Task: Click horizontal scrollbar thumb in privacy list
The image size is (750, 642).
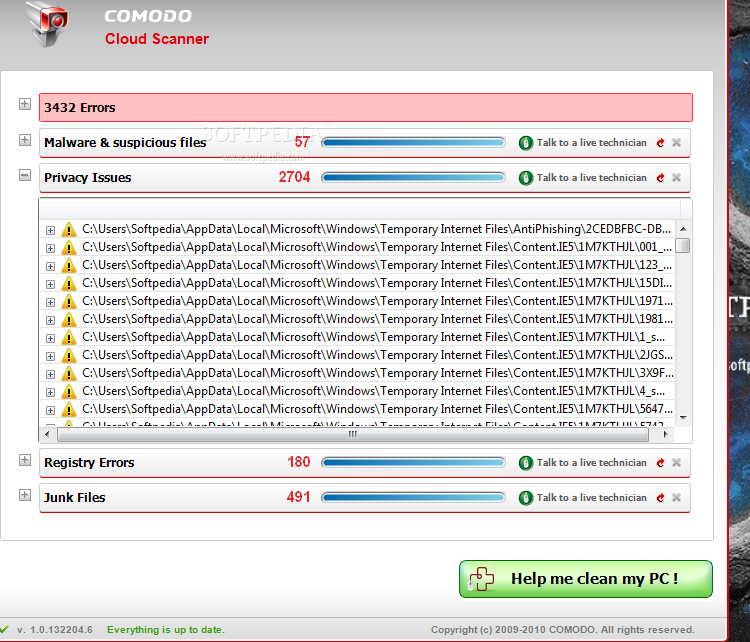Action: click(x=353, y=434)
